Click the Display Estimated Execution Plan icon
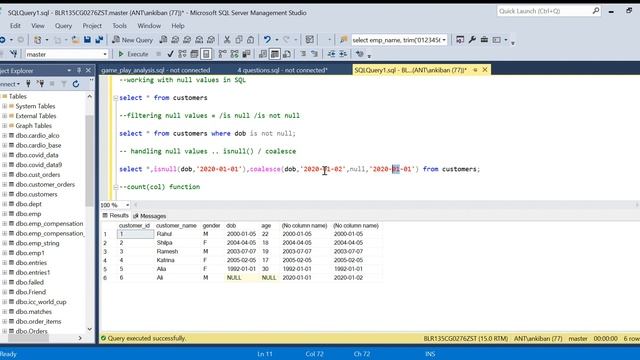Screen dimensions: 640x360 point(182,54)
